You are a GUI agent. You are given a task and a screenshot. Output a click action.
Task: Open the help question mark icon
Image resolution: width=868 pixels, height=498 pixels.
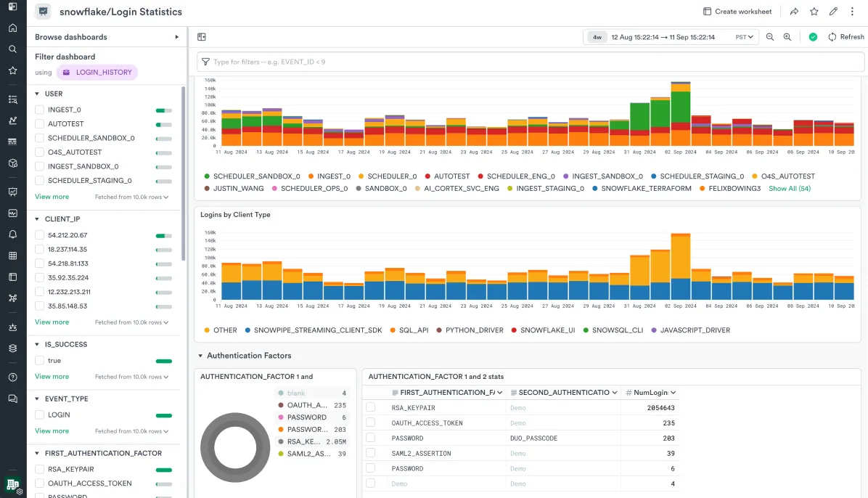point(13,377)
